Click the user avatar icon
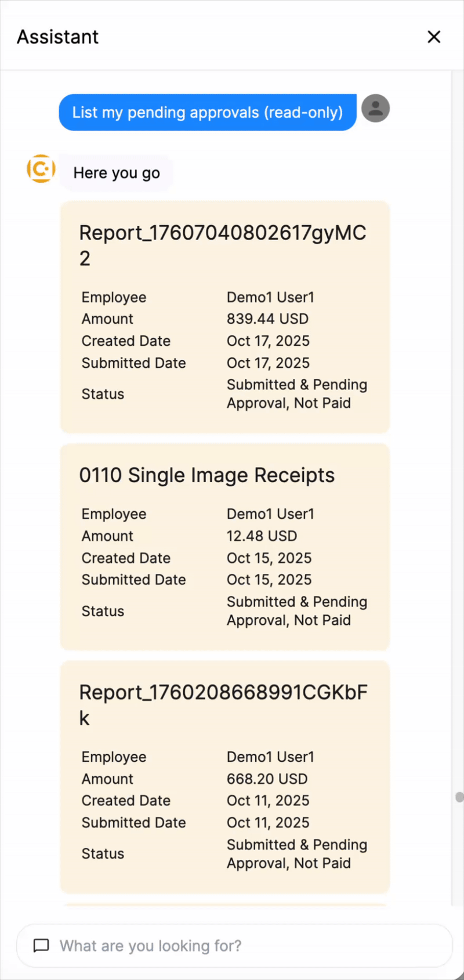The height and width of the screenshot is (980, 464). pos(376,108)
